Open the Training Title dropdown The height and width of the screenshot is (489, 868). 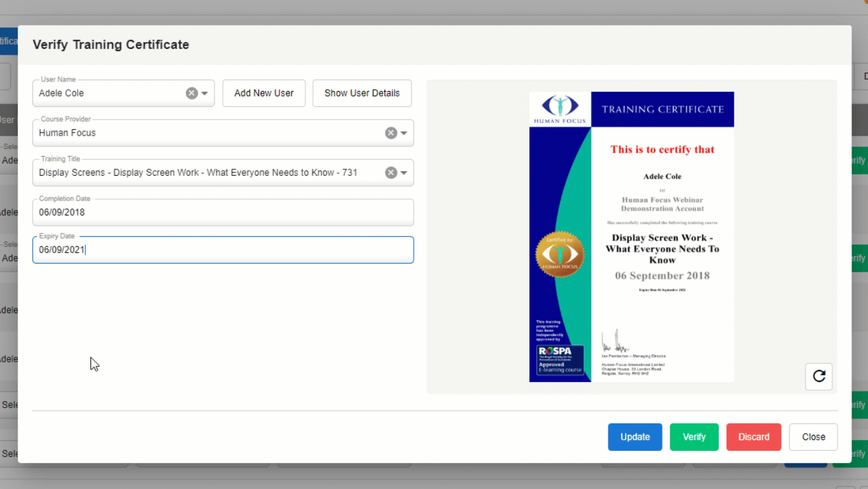tap(403, 172)
